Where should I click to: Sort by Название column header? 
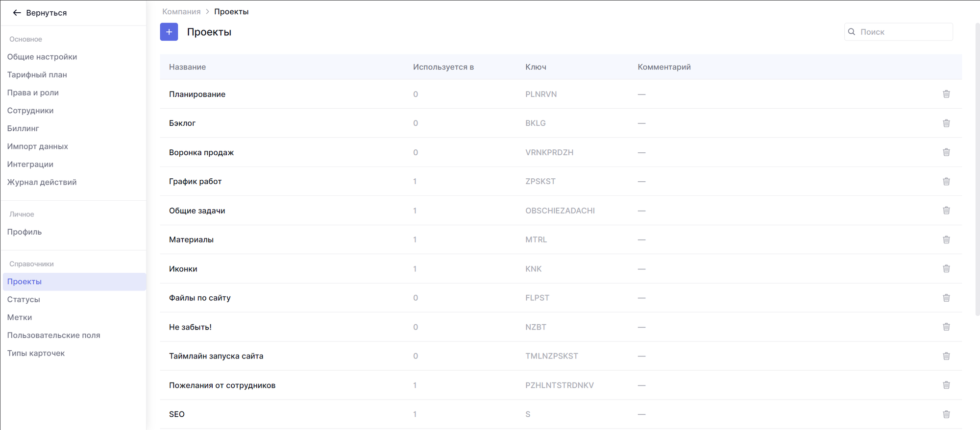pyautogui.click(x=187, y=67)
